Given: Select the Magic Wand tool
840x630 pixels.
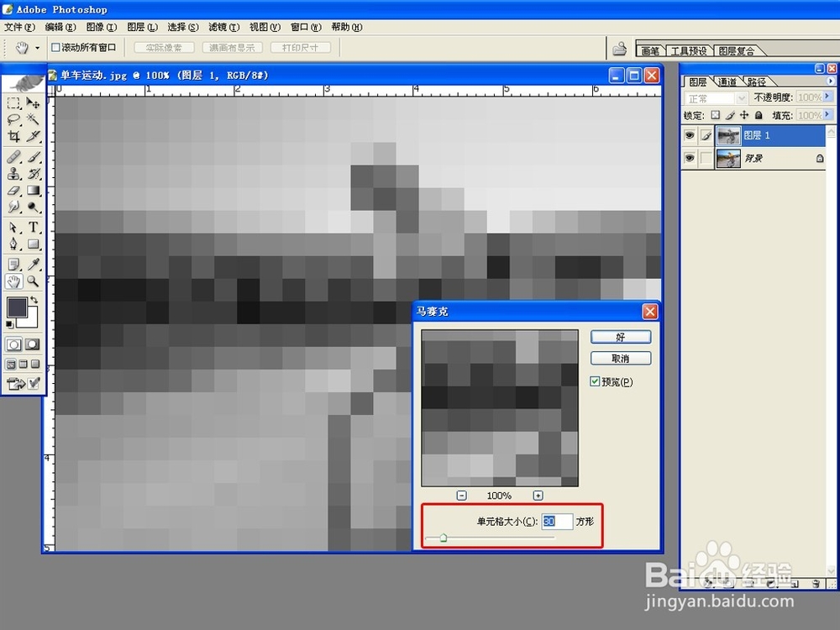Looking at the screenshot, I should (x=33, y=119).
